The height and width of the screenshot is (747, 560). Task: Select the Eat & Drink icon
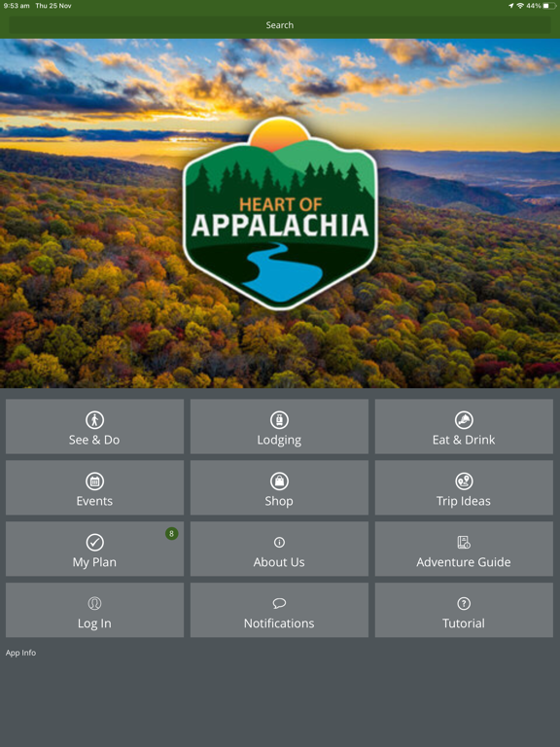point(464,420)
